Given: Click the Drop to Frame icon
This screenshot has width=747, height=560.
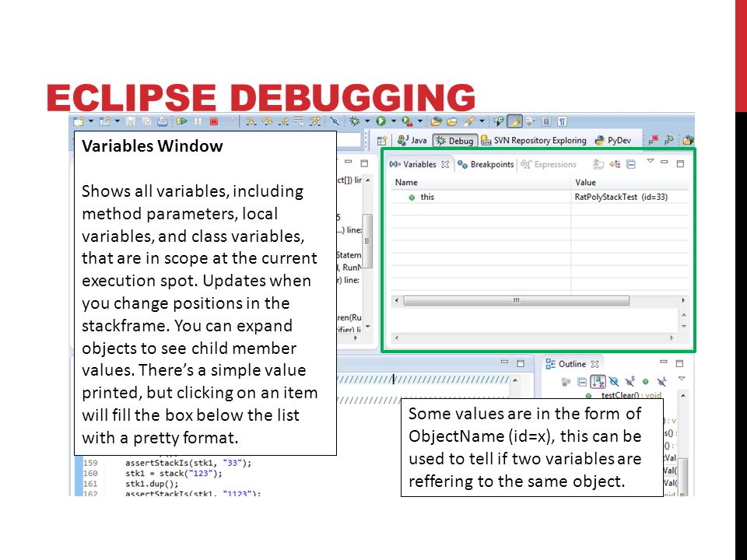Looking at the screenshot, I should click(x=299, y=121).
